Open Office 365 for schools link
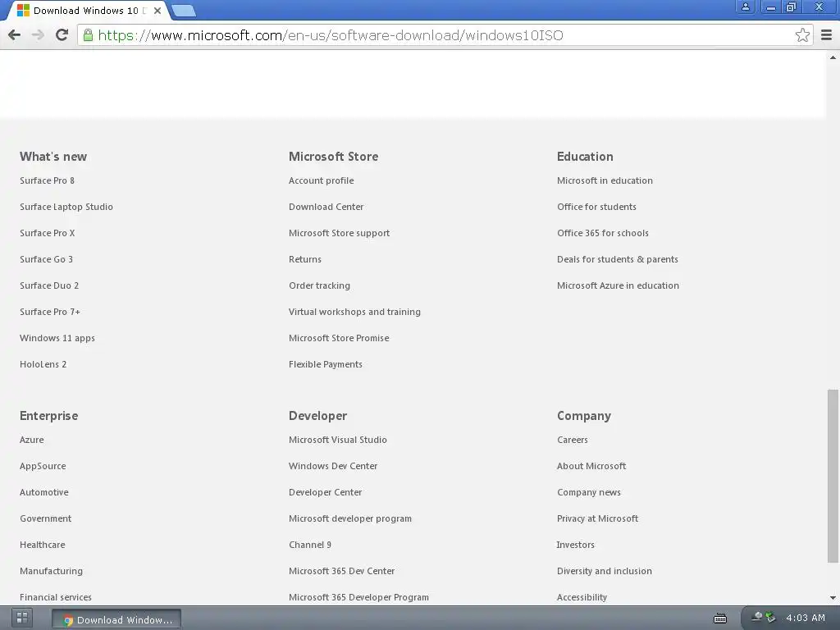This screenshot has width=840, height=630. [603, 233]
